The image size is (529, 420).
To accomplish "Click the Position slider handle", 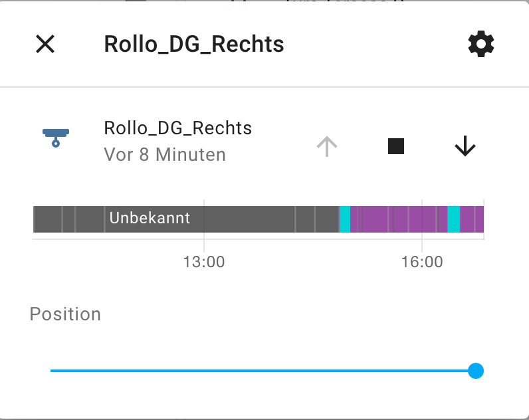I will coord(475,371).
